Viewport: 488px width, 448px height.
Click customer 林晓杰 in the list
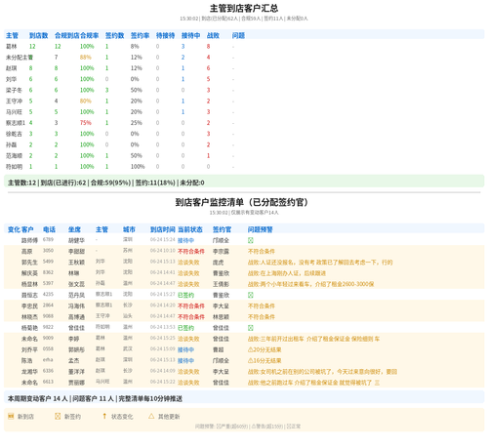[x=29, y=317]
